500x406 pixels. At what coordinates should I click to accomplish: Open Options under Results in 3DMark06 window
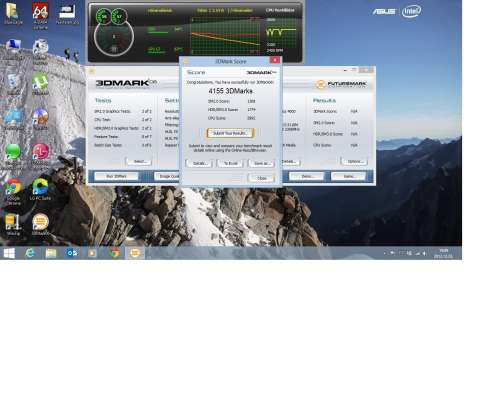click(354, 162)
